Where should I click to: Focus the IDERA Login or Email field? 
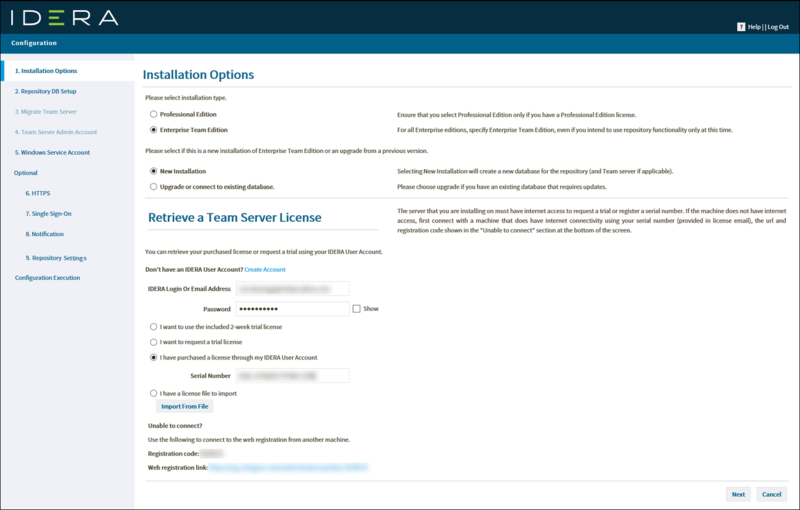293,289
